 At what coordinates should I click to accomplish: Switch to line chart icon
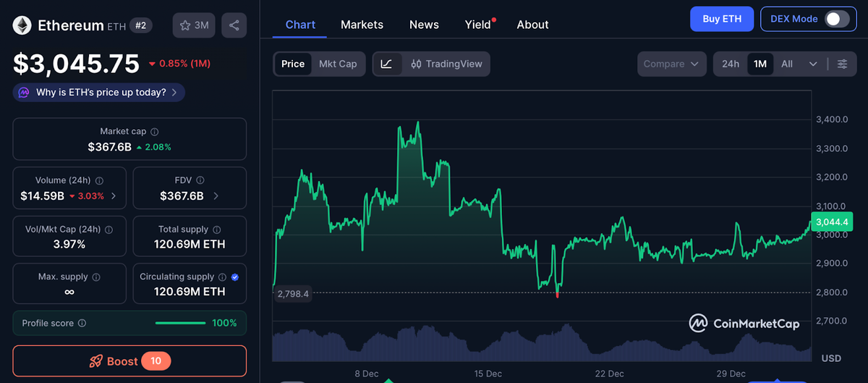tap(386, 64)
